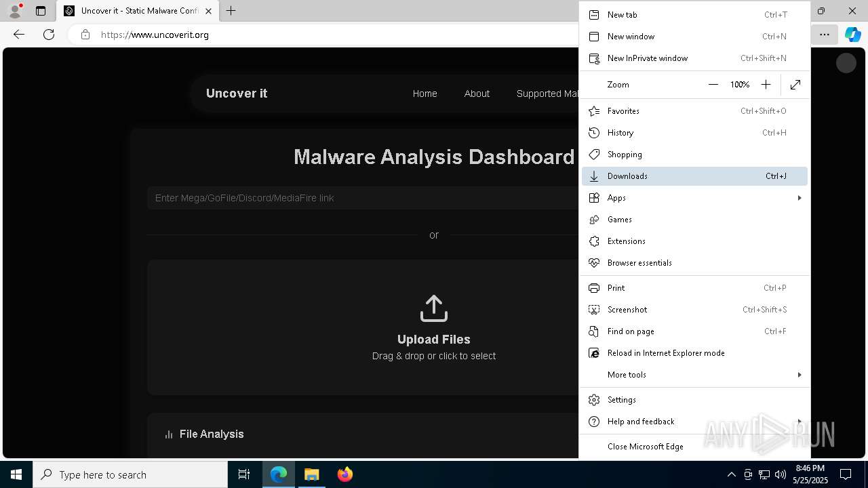Viewport: 868px width, 488px height.
Task: Expand the More tools submenu
Action: pyautogui.click(x=694, y=375)
